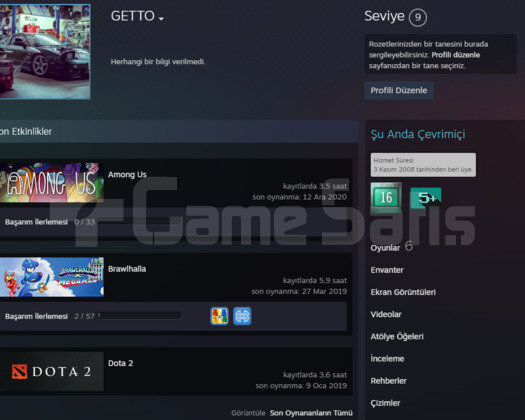Click the blue Brawlhalla achievement icon
Screen dimensions: 525x420
click(x=242, y=316)
